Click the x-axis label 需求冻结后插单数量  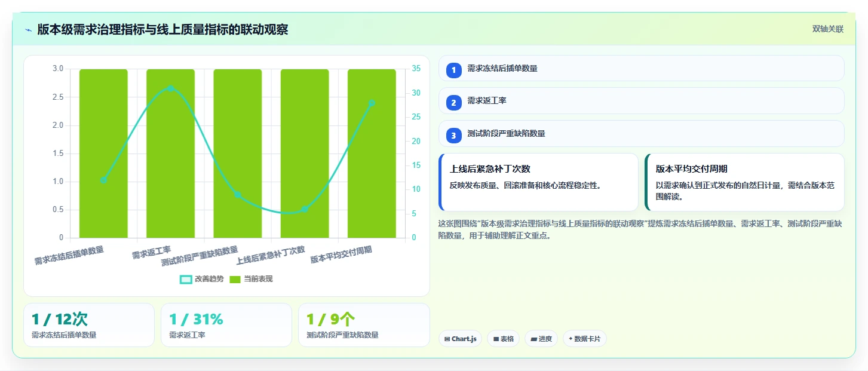[x=69, y=256]
